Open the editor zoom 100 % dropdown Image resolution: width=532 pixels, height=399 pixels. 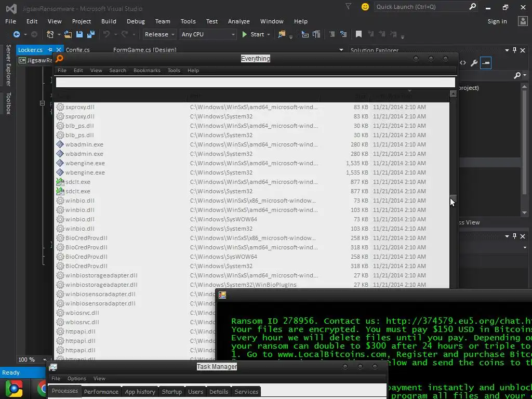click(x=45, y=360)
